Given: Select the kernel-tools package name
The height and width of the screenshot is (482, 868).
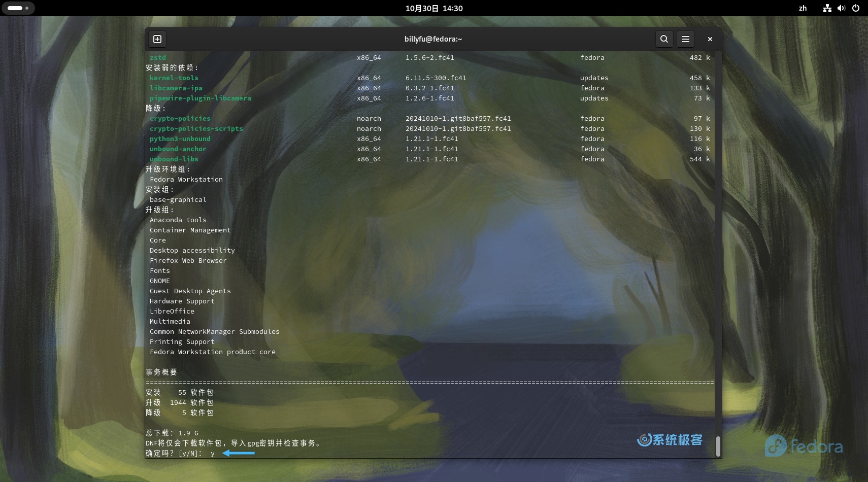Looking at the screenshot, I should click(x=174, y=78).
